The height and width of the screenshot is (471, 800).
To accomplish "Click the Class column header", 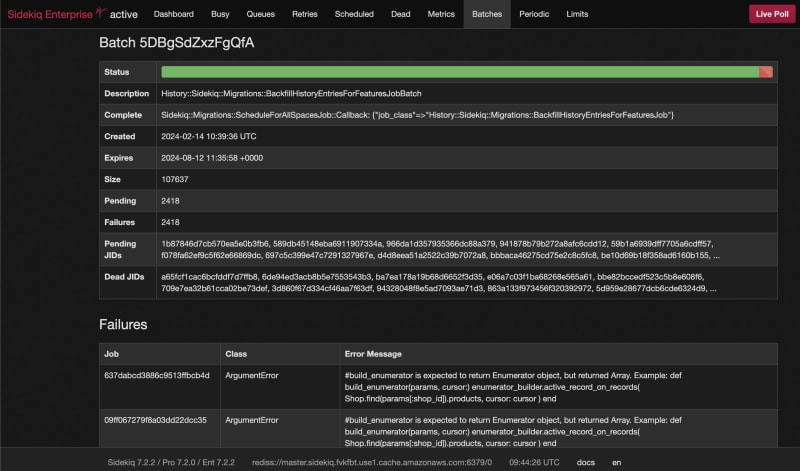I will [236, 354].
